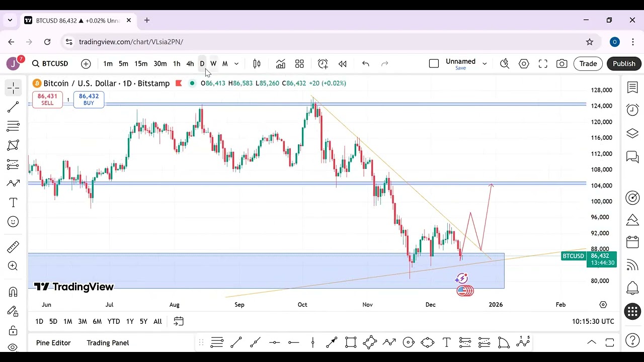Open the alerts clock panel
The width and height of the screenshot is (644, 362).
point(632,110)
